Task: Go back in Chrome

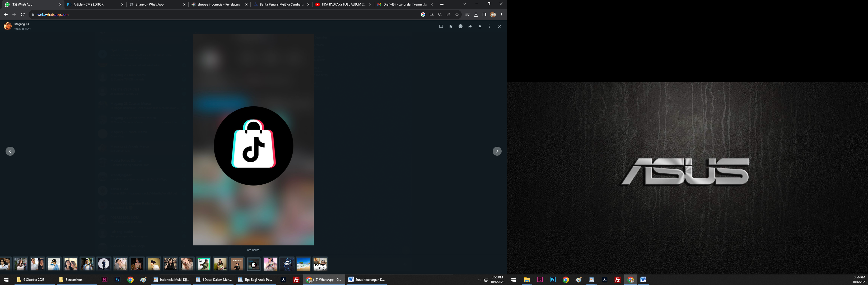Action: point(6,15)
